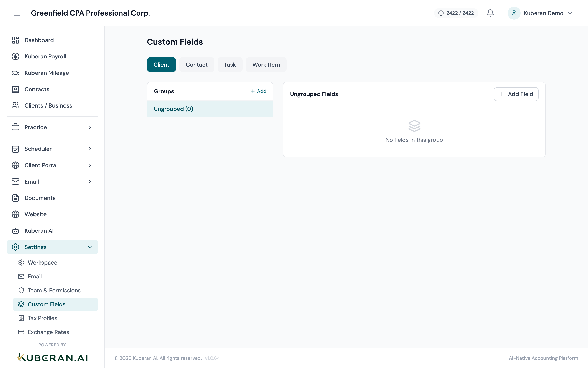Open Tax Profiles settings link
588x368 pixels.
55,318
